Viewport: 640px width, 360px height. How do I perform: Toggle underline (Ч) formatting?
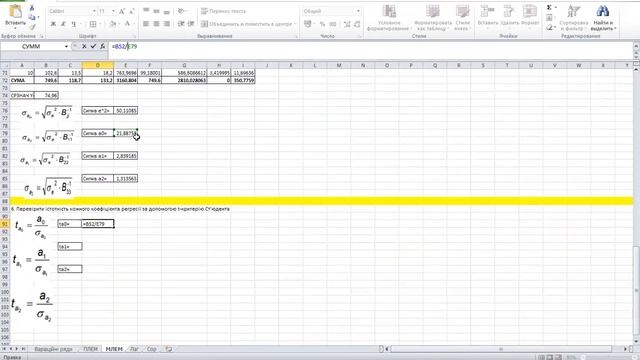point(73,24)
